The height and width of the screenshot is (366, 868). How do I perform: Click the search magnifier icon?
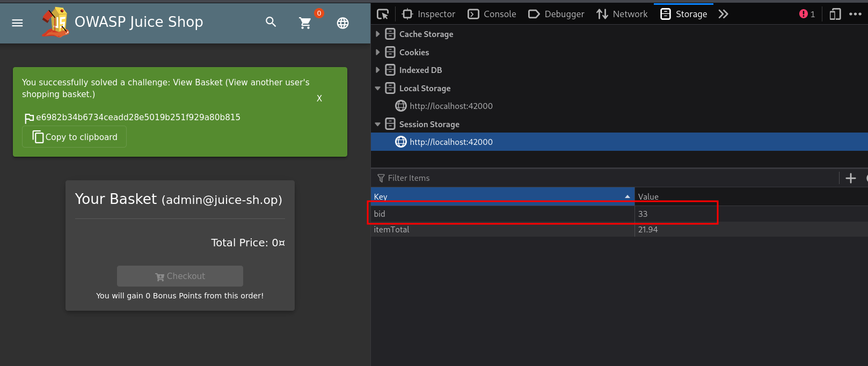point(271,22)
